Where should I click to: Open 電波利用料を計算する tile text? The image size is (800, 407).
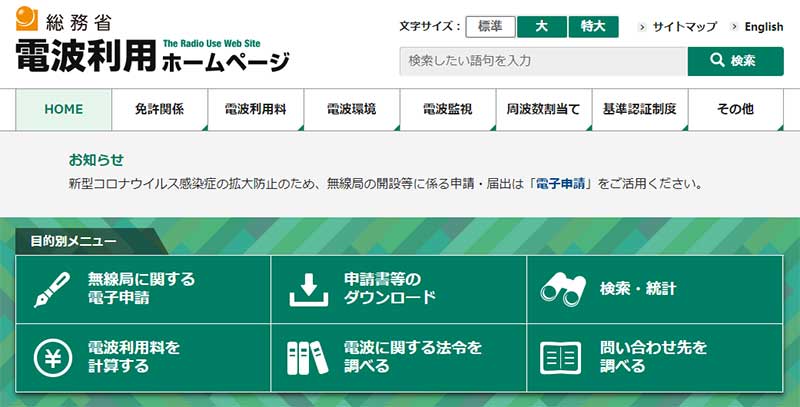(134, 357)
